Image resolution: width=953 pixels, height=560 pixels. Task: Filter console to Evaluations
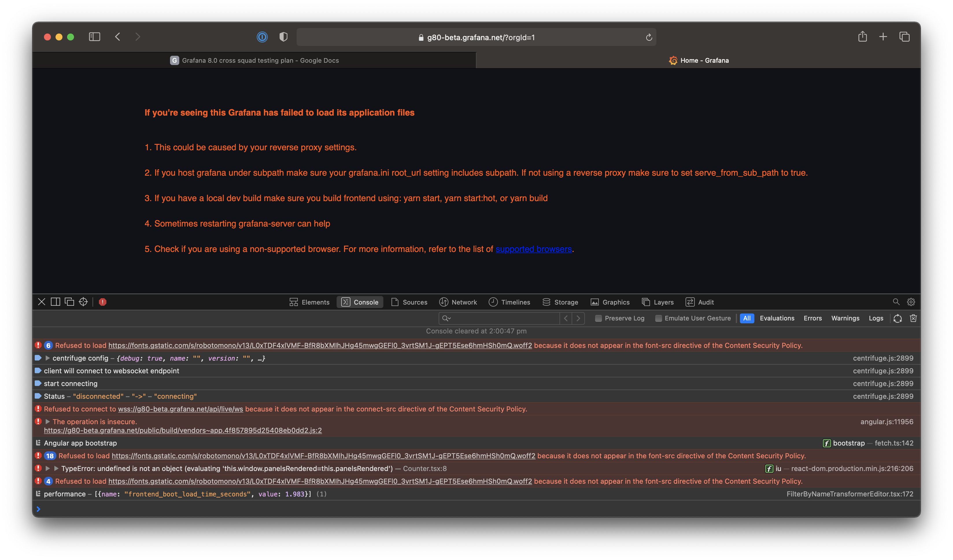(777, 318)
